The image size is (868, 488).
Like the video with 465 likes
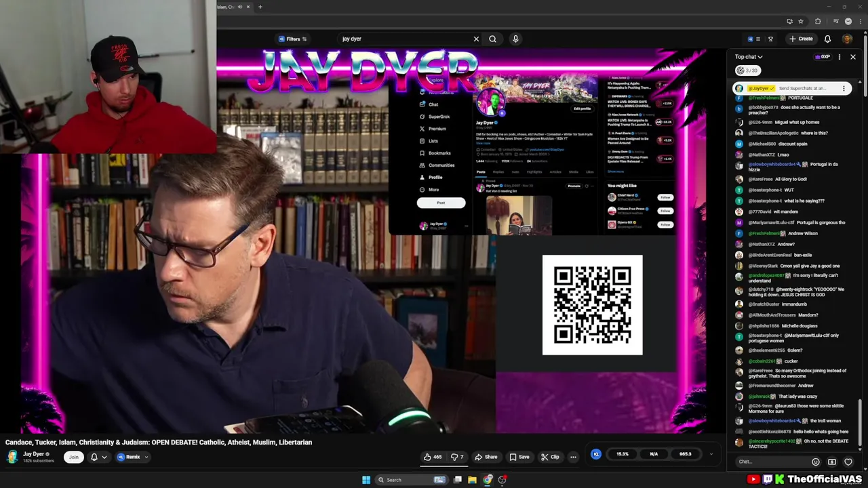433,457
